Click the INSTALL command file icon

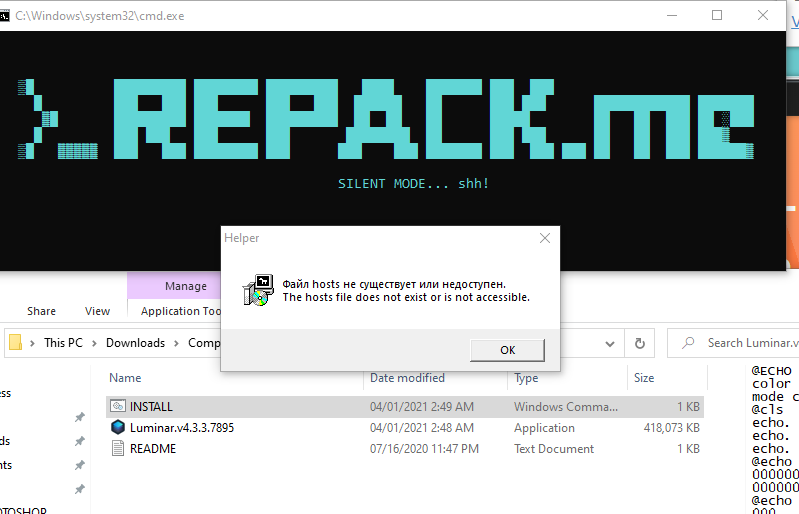pyautogui.click(x=118, y=406)
